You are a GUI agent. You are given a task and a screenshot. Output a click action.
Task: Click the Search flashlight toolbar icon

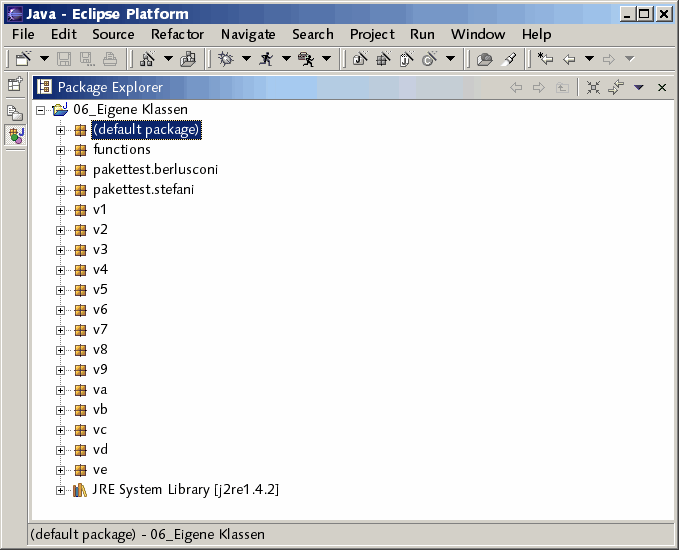click(x=509, y=59)
